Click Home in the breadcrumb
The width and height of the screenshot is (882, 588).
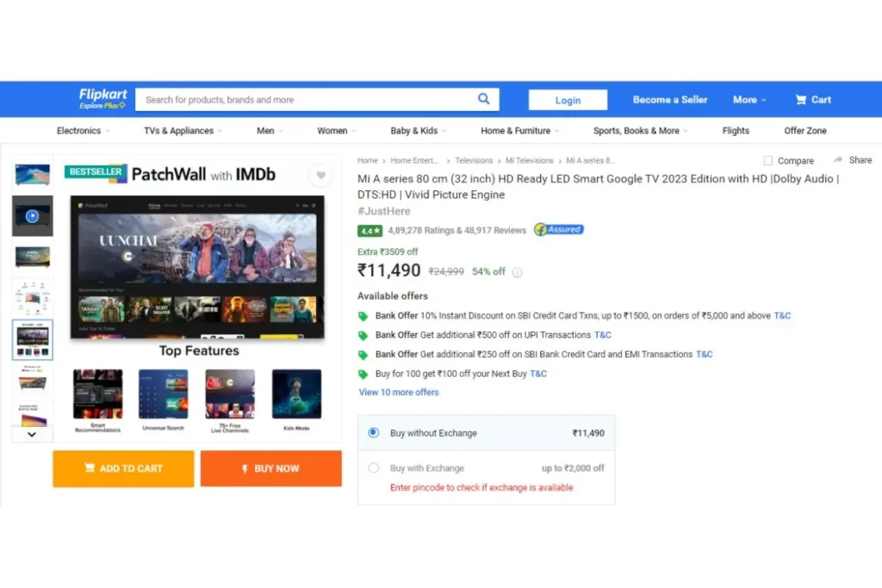[367, 161]
